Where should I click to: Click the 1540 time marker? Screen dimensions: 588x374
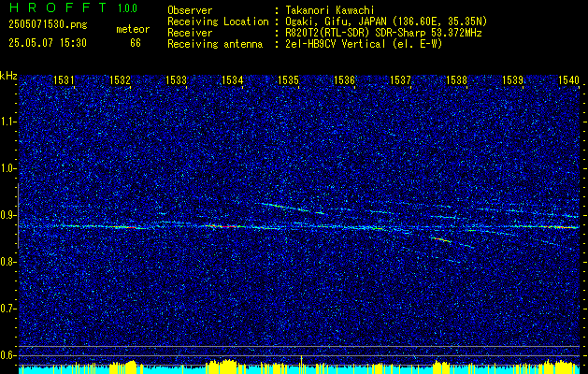click(x=569, y=79)
